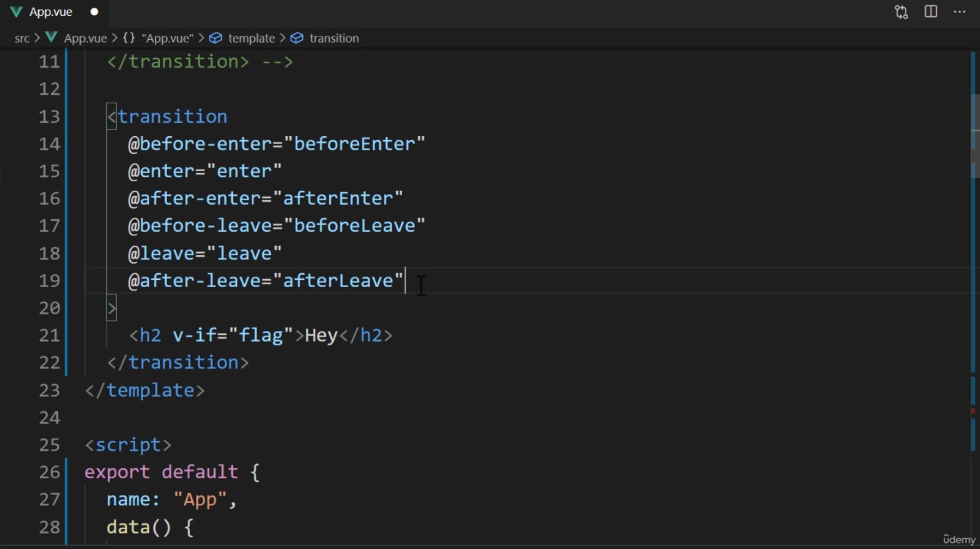Click the @before-leave attribute
Screen dimensions: 980x549
200,226
